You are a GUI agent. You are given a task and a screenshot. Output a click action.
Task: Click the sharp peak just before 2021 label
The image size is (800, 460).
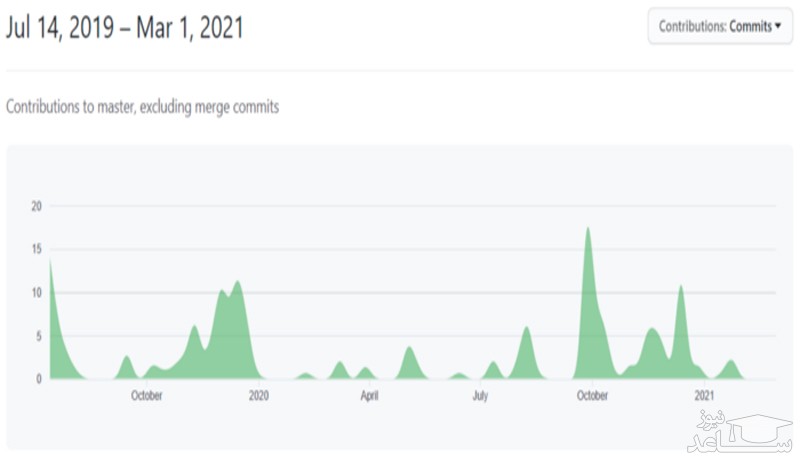click(x=681, y=295)
